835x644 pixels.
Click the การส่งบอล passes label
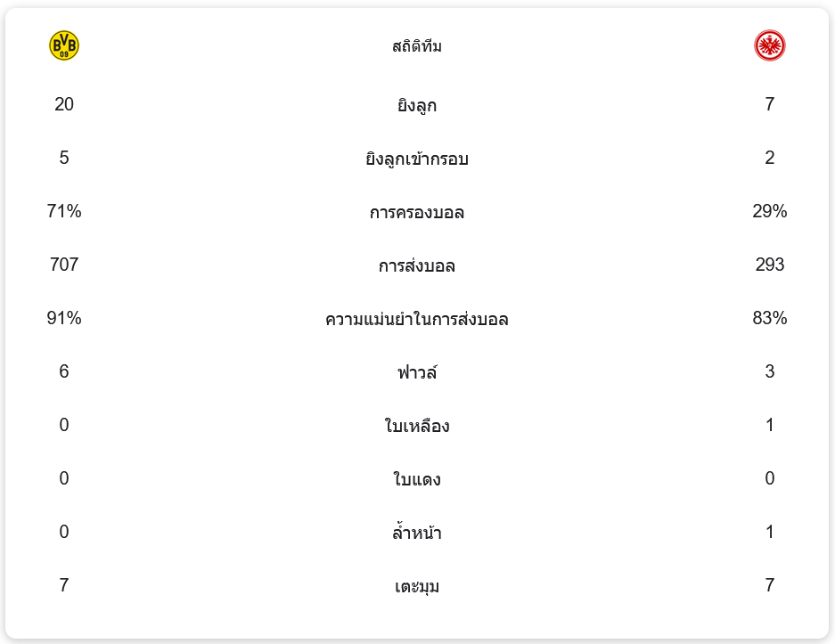[417, 265]
